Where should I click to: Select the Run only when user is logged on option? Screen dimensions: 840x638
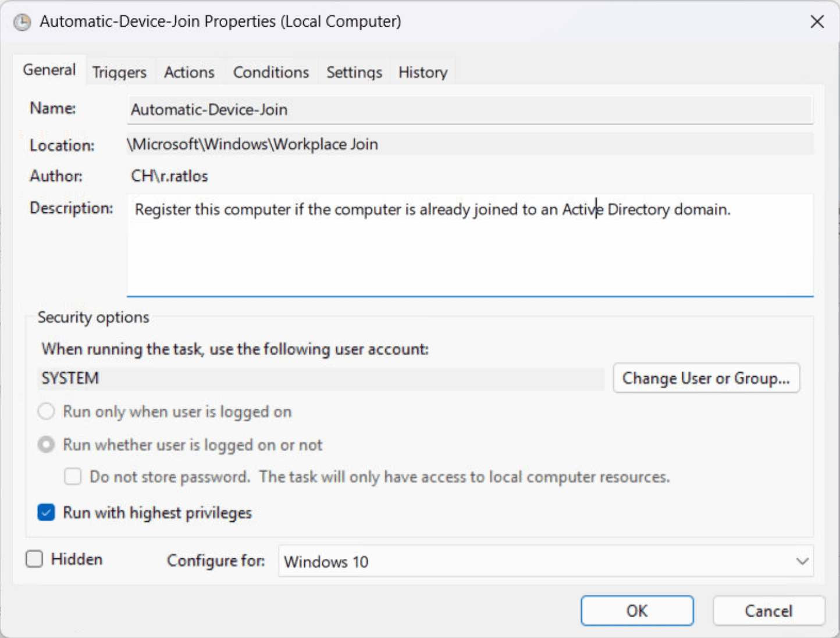coord(46,411)
